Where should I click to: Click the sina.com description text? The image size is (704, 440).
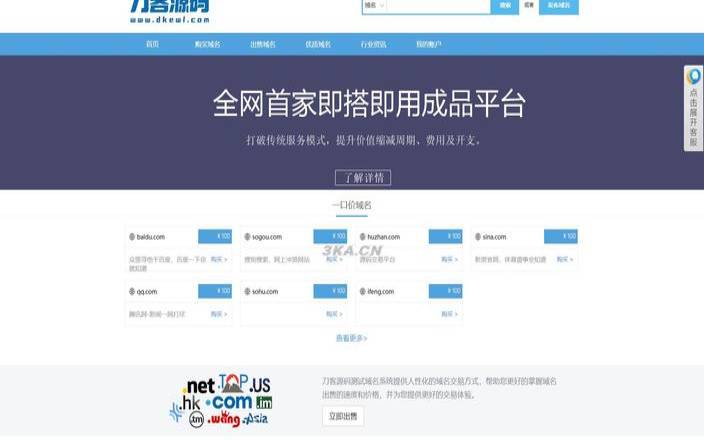point(510,260)
